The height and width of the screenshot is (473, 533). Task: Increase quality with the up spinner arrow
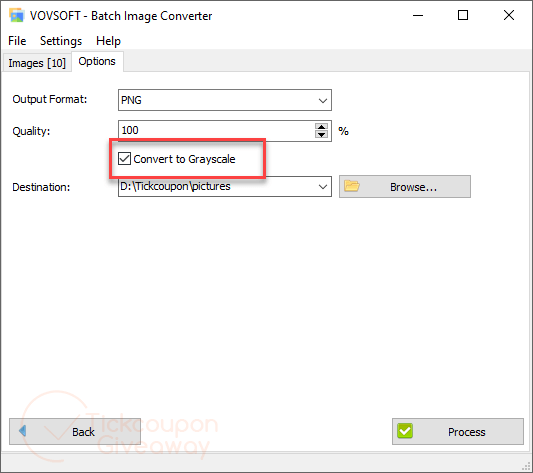[x=321, y=127]
